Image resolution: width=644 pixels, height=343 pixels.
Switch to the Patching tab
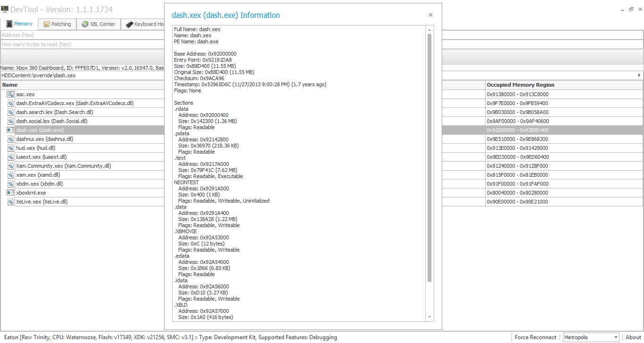(57, 24)
